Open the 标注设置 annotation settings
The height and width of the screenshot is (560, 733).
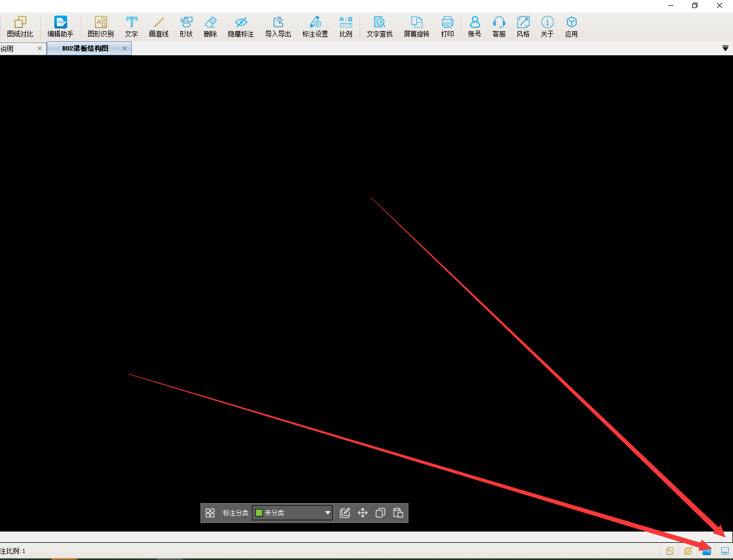(315, 26)
